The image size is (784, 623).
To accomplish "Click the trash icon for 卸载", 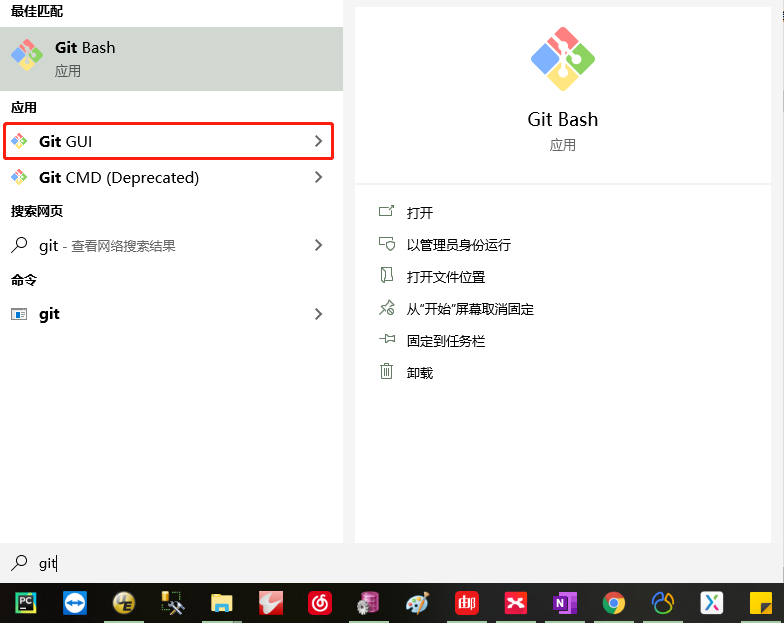I will click(386, 371).
